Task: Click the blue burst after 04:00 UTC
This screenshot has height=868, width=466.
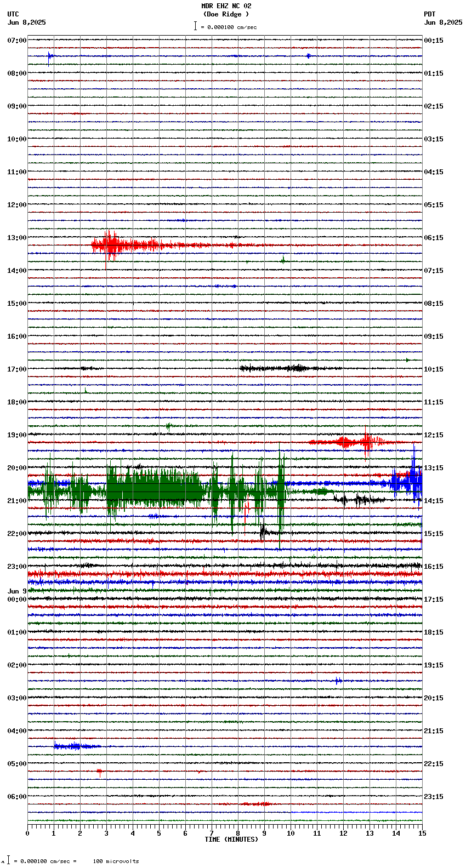Action: click(74, 746)
